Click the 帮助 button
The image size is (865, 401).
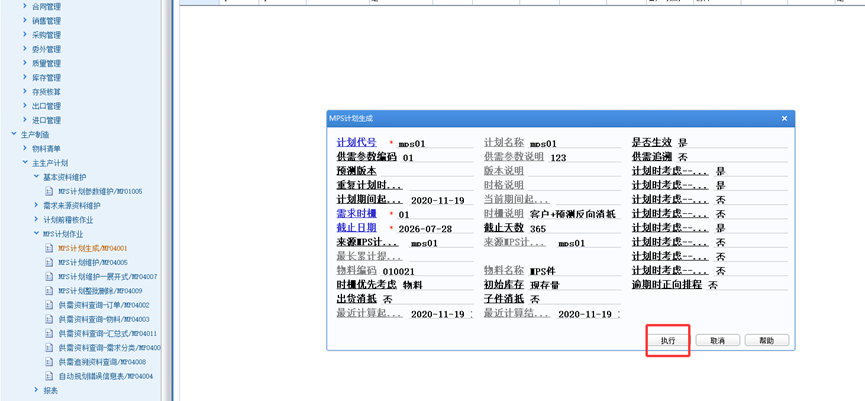click(x=767, y=340)
